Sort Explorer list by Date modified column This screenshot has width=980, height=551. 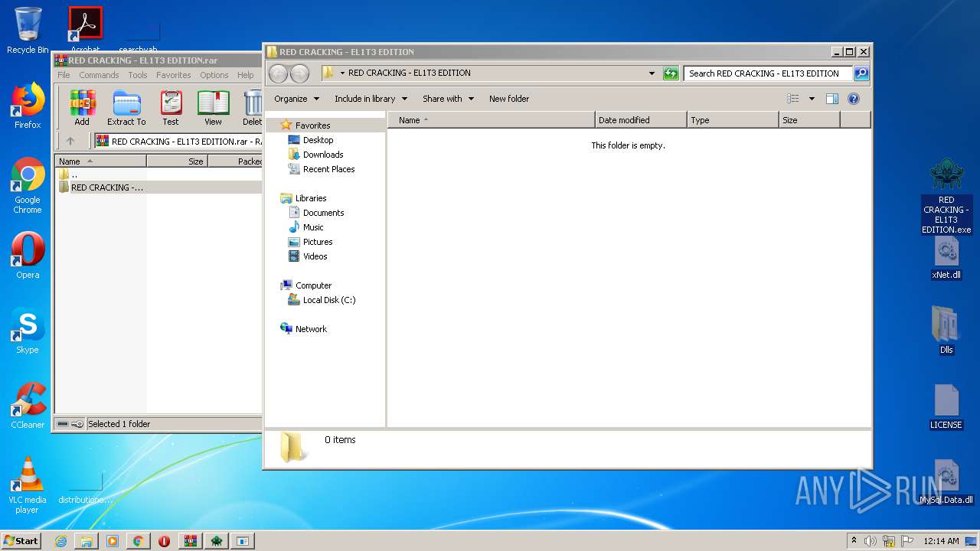coord(641,119)
